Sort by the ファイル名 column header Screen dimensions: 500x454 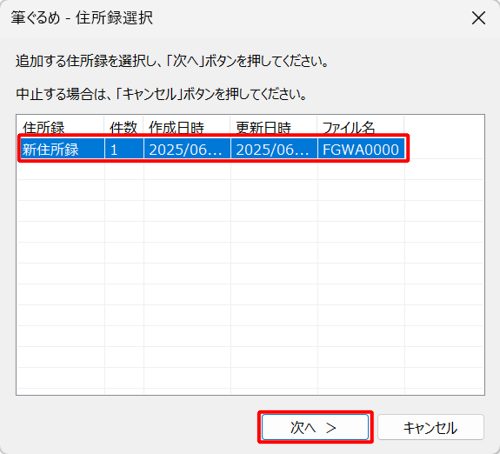tap(361, 126)
